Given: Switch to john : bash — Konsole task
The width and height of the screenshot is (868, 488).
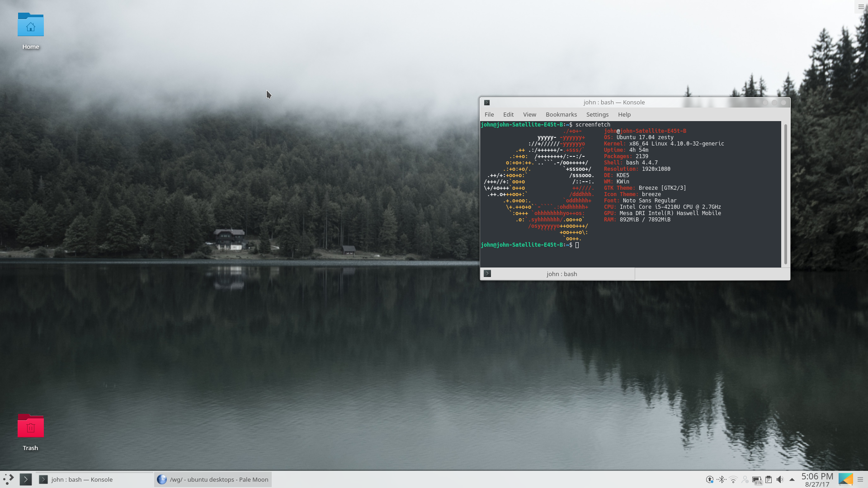Looking at the screenshot, I should point(94,479).
